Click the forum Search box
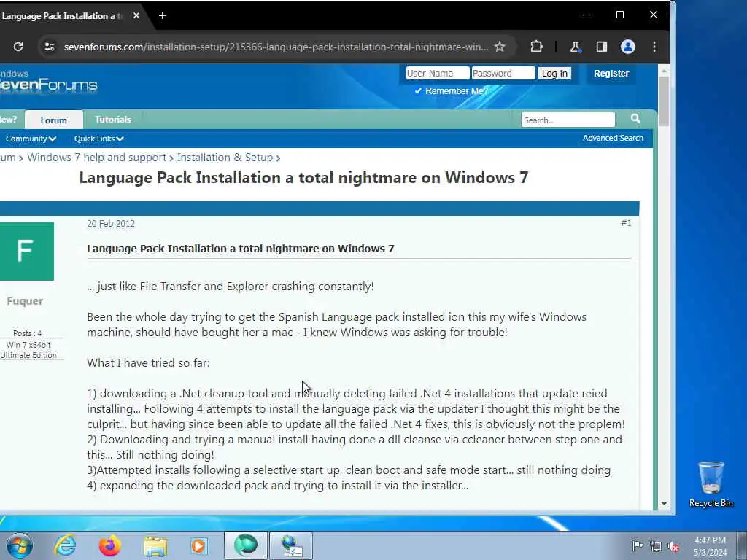This screenshot has height=560, width=747. (568, 120)
